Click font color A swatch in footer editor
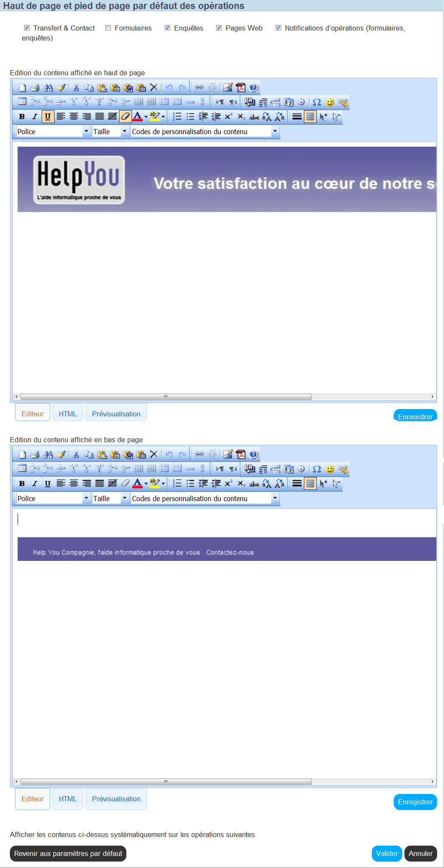The height and width of the screenshot is (868, 444). tap(138, 483)
